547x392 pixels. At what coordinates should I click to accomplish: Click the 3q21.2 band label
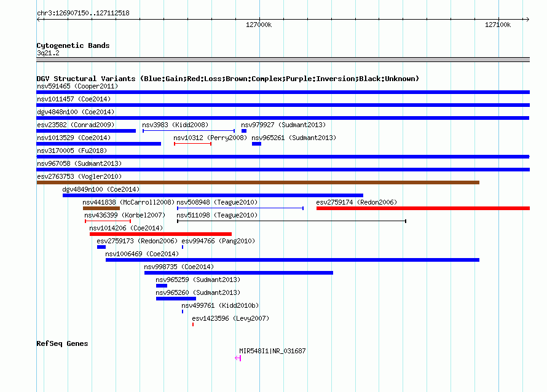(x=48, y=53)
